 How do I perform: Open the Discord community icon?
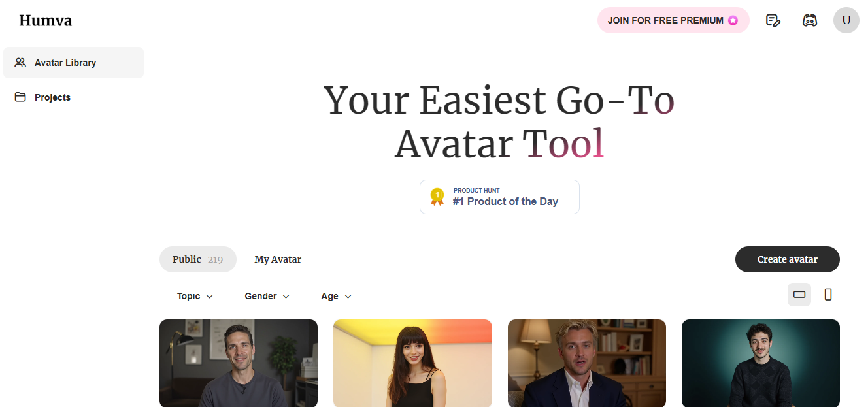point(810,20)
